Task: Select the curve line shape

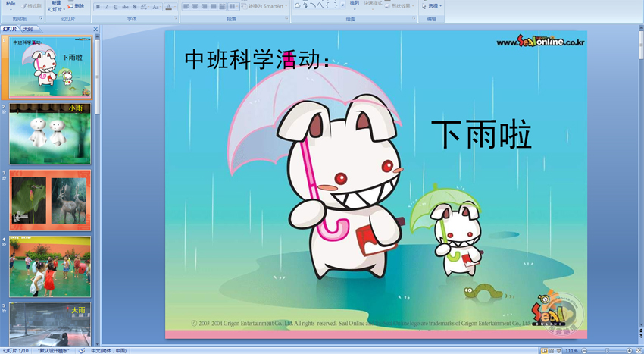Action: (320, 5)
